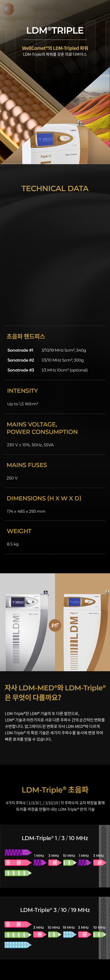Click the LDM®TRIPLE main title
The image size is (110, 980).
(x=55, y=30)
